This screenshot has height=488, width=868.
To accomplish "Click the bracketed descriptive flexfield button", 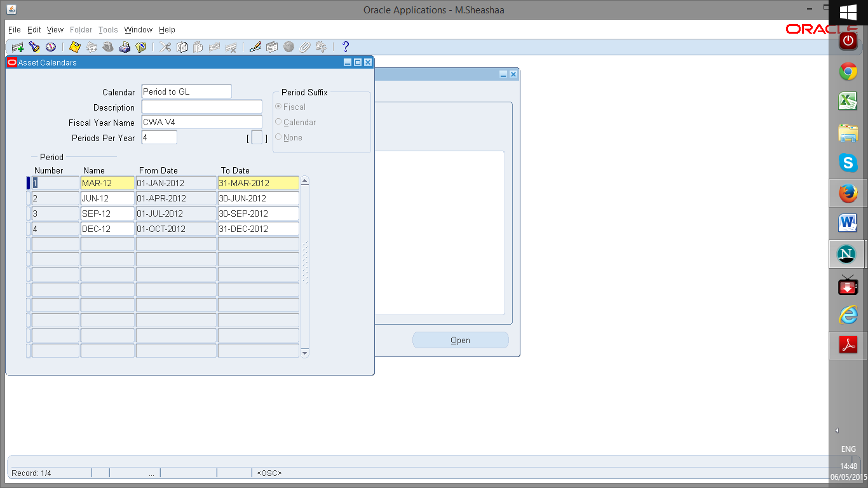I will (x=256, y=137).
